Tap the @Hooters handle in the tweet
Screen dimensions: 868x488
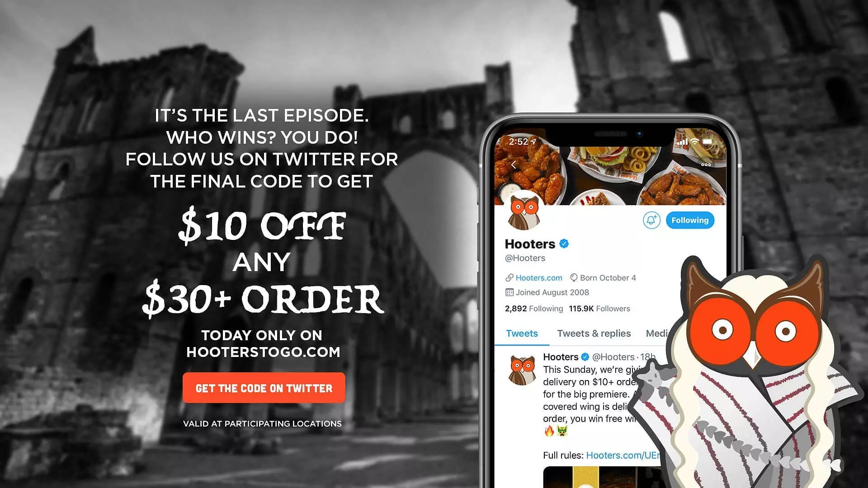(x=613, y=357)
